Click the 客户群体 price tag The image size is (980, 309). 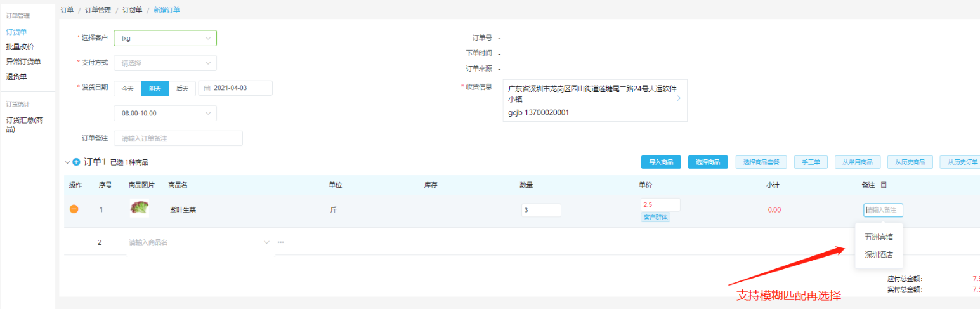(x=656, y=217)
